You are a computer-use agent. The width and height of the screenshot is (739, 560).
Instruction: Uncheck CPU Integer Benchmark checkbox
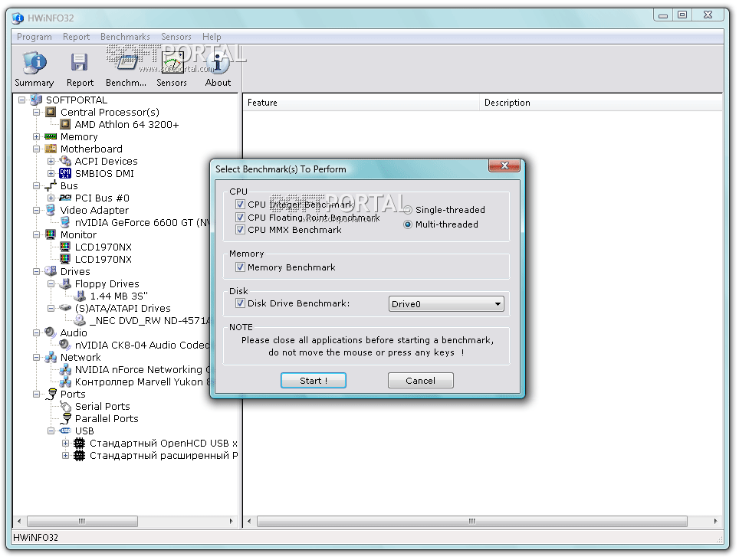(x=241, y=205)
